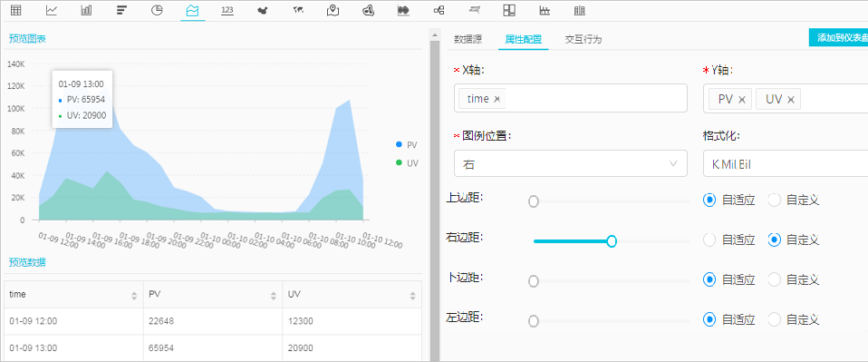Click the 22648 PV table cell

click(x=213, y=321)
